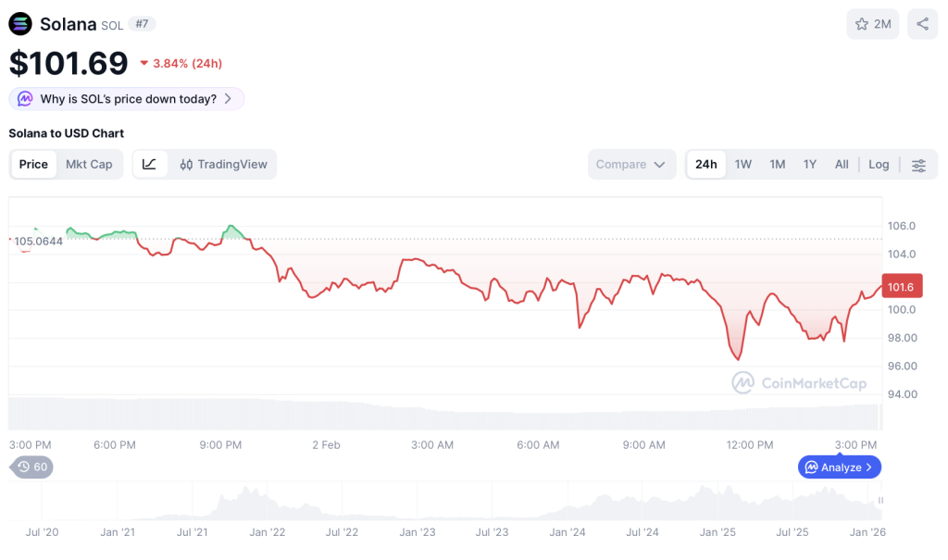Choose the 1M time range
This screenshot has width=948, height=560.
coord(778,165)
